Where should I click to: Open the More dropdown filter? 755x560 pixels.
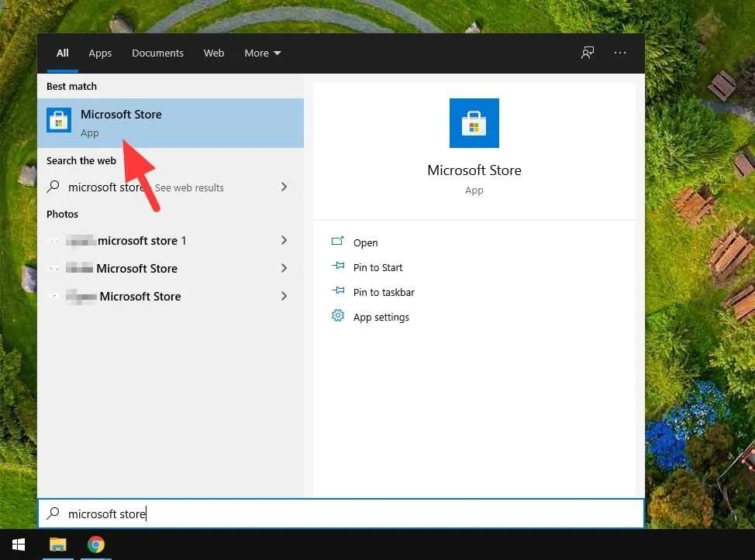pyautogui.click(x=263, y=53)
